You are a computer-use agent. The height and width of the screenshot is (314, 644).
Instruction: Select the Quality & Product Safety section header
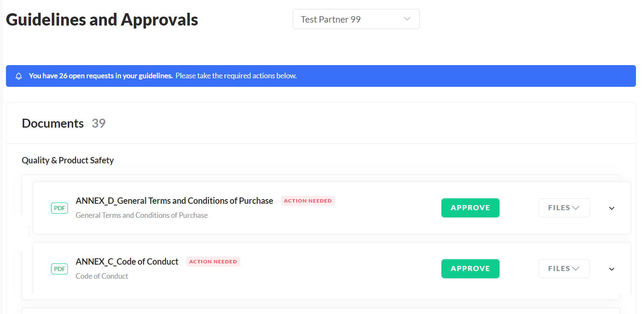(68, 160)
